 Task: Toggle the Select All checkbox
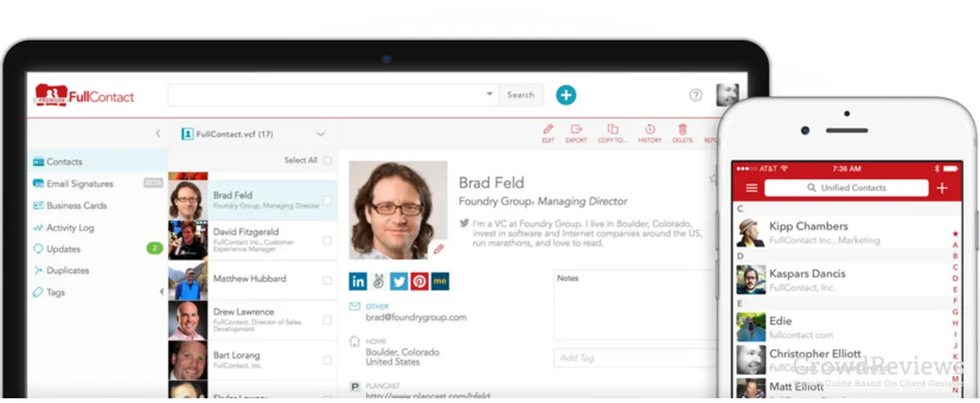tap(327, 160)
